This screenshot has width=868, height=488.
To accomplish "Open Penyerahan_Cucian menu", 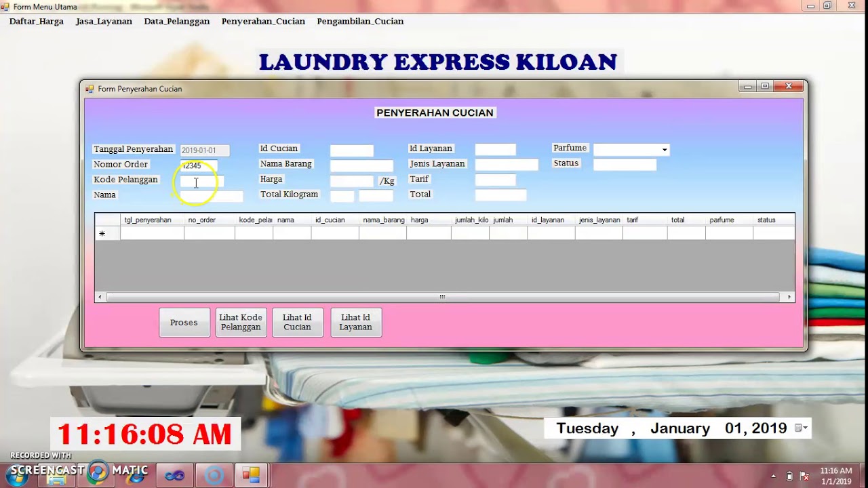I will [263, 21].
